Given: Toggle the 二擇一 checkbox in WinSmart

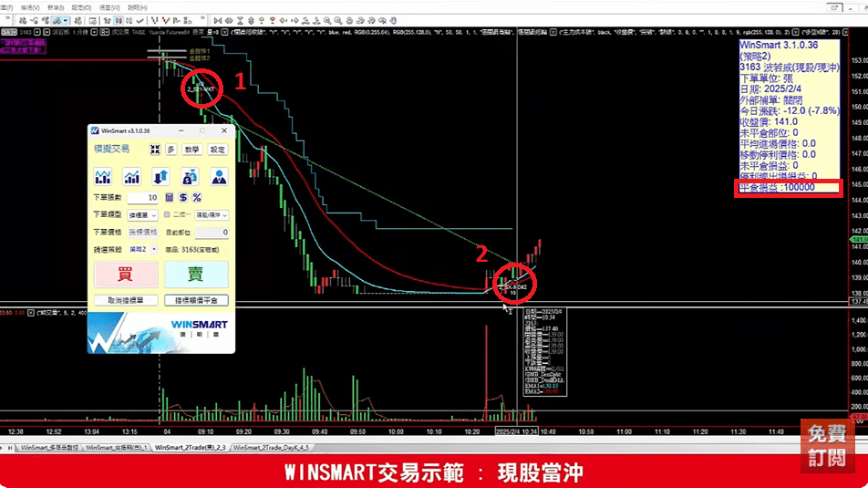Looking at the screenshot, I should click(167, 214).
